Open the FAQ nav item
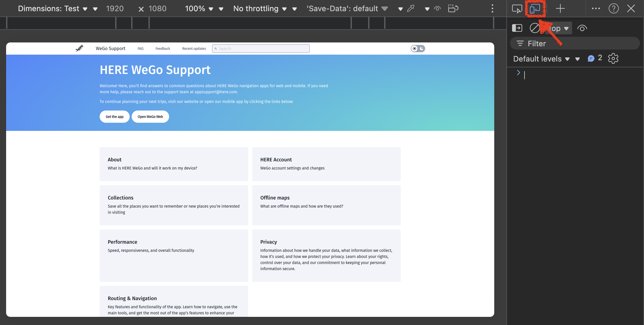This screenshot has height=325, width=644. point(141,49)
